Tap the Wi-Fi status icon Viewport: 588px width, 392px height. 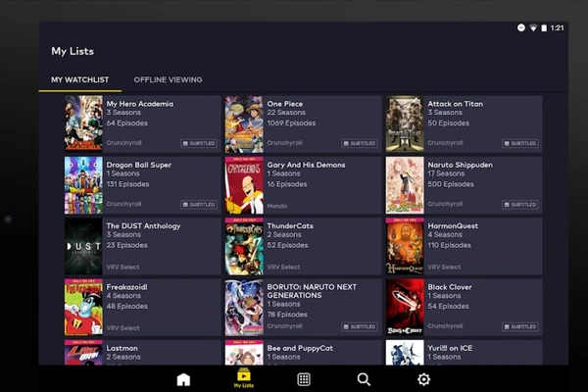(x=533, y=28)
